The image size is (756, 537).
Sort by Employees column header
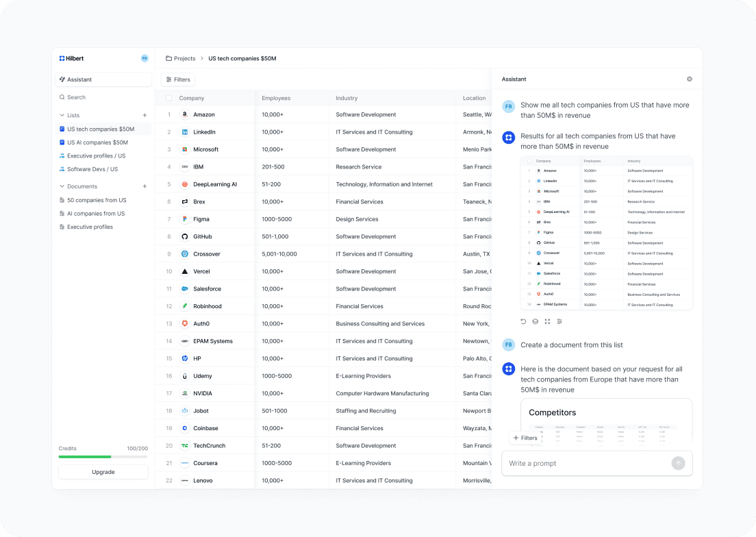276,98
